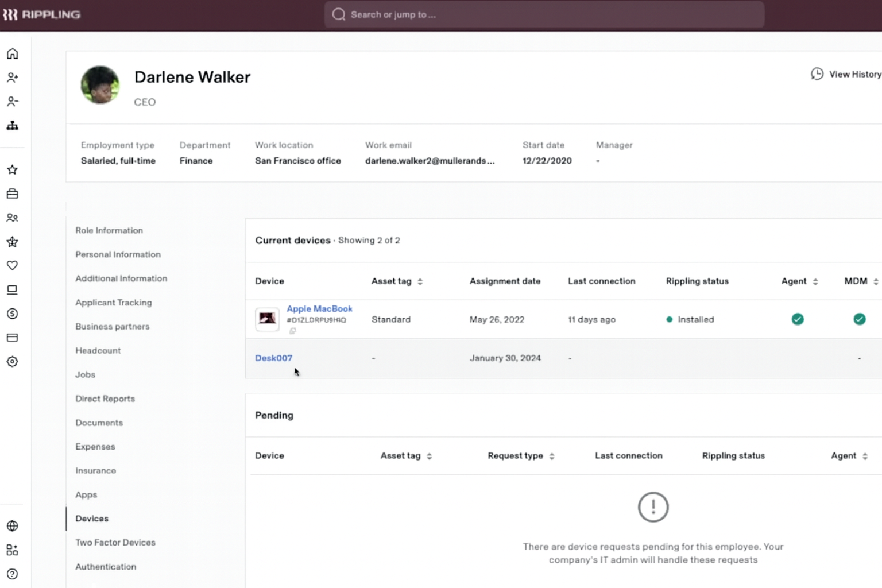Click the laptop IT devices icon

pyautogui.click(x=12, y=289)
